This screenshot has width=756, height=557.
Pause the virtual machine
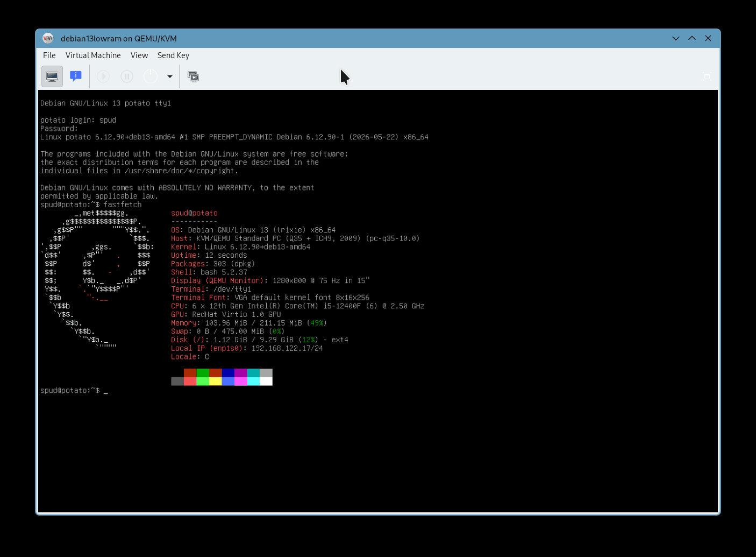click(x=127, y=76)
